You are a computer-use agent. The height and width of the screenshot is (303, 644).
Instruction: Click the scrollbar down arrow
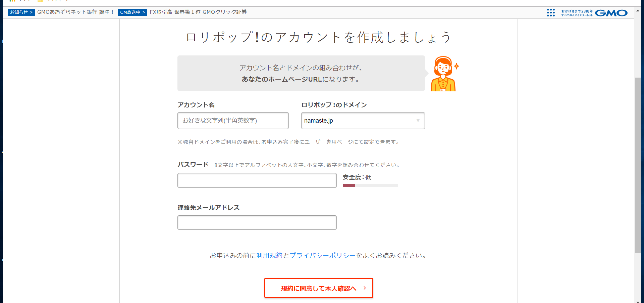638,301
